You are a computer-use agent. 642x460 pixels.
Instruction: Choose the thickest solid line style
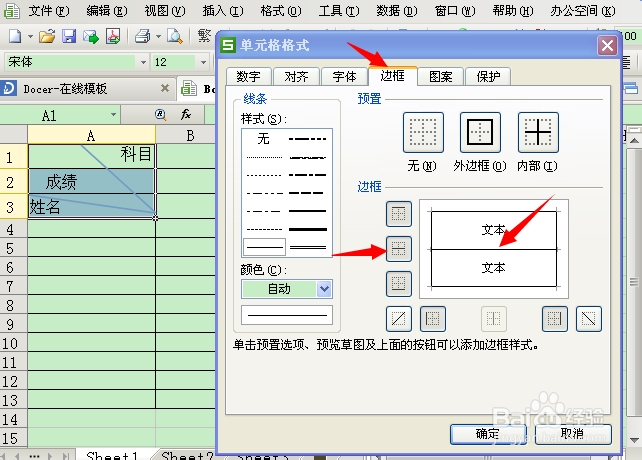[x=307, y=229]
